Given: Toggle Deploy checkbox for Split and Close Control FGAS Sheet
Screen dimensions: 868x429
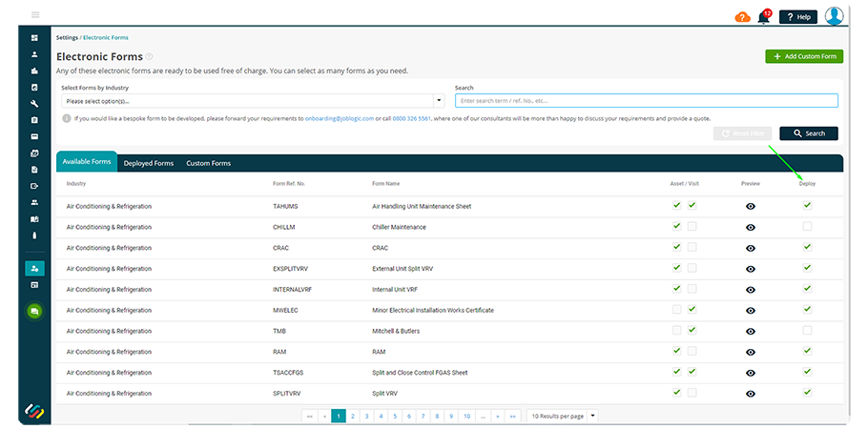Looking at the screenshot, I should pyautogui.click(x=807, y=372).
